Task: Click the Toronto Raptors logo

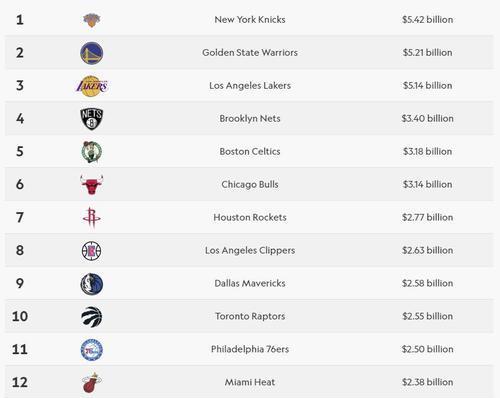Action: pyautogui.click(x=92, y=317)
